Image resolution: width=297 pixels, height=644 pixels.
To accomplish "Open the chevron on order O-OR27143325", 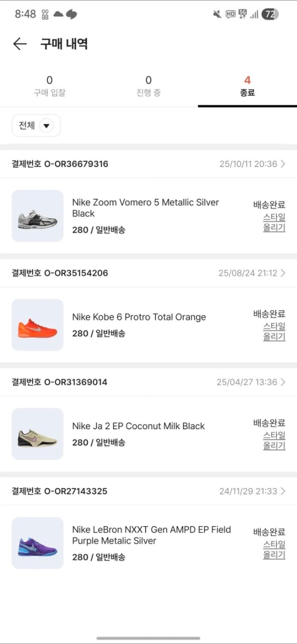I will [283, 491].
